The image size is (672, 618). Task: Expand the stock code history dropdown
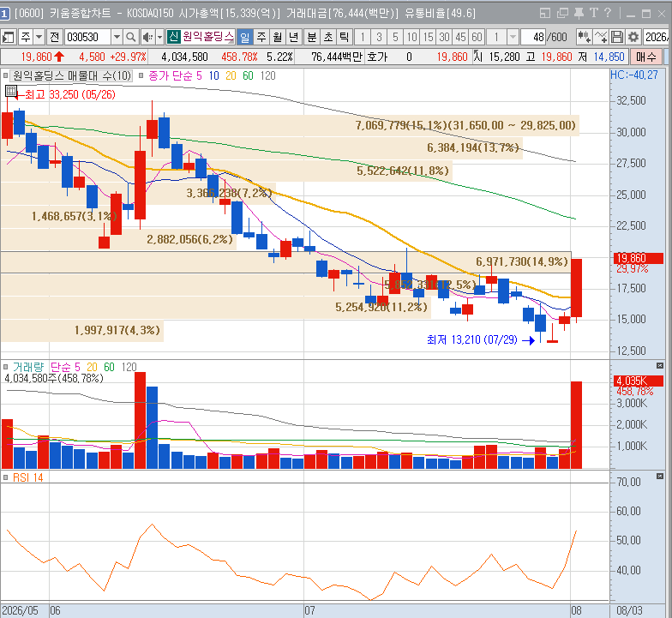tap(117, 38)
